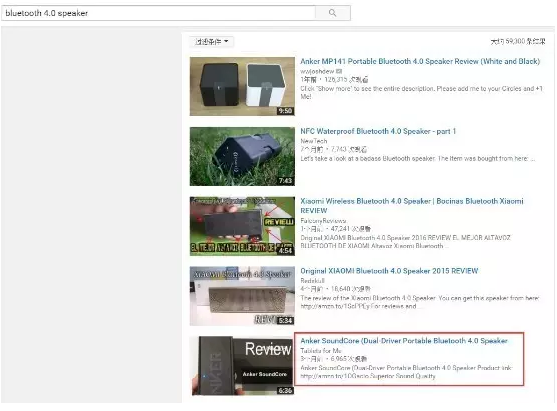The height and width of the screenshot is (411, 557).
Task: Click the Anker SoundCore Review thumbnail
Action: pos(242,366)
